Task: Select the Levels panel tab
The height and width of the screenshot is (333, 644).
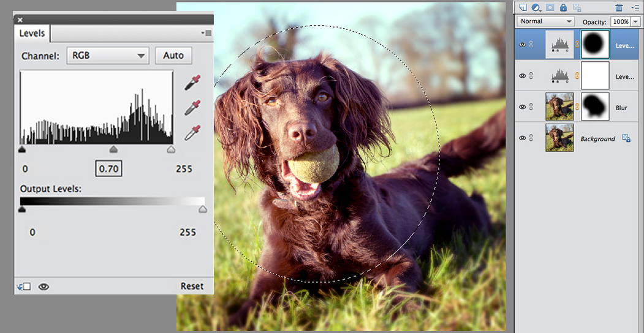Action: point(32,33)
